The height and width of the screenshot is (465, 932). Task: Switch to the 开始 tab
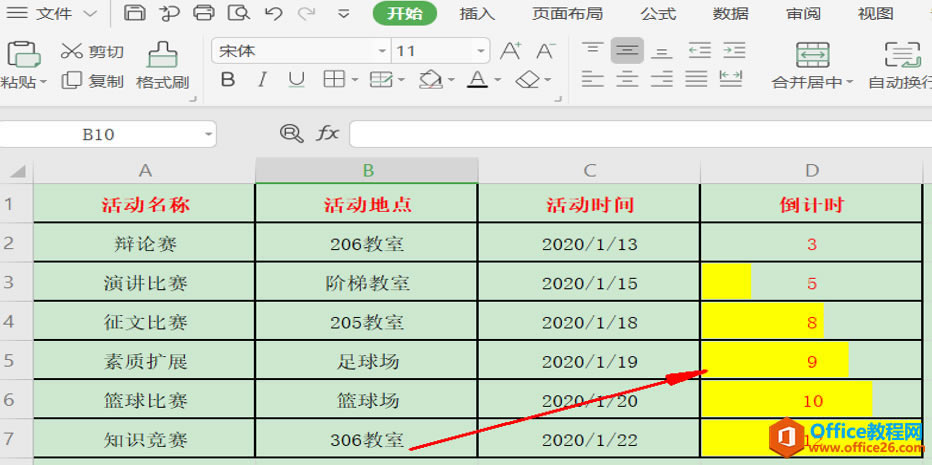tap(405, 13)
